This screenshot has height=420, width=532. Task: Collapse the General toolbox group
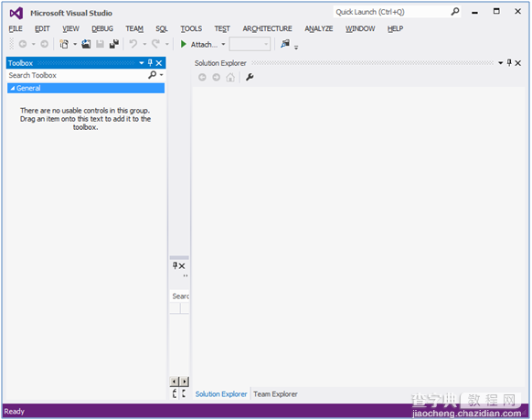click(13, 88)
